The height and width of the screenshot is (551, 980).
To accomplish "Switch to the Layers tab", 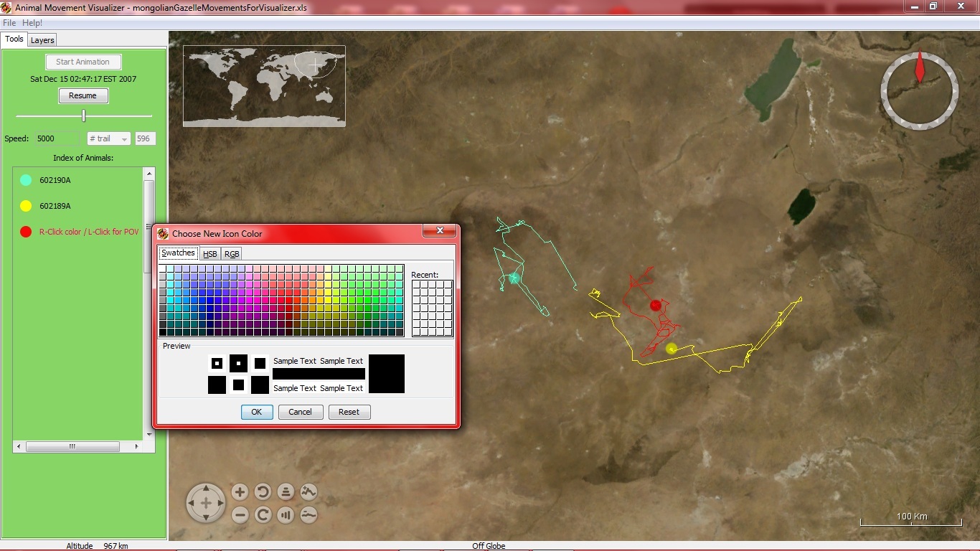I will coord(42,40).
